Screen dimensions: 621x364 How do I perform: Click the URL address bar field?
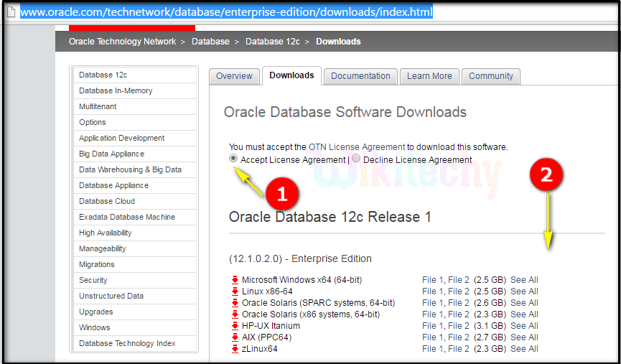tap(287, 12)
